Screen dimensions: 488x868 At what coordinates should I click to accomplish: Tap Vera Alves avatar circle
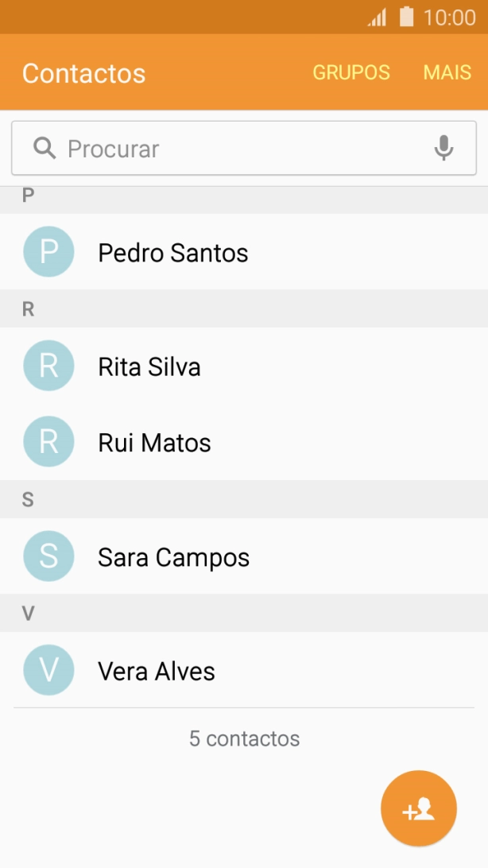[48, 670]
